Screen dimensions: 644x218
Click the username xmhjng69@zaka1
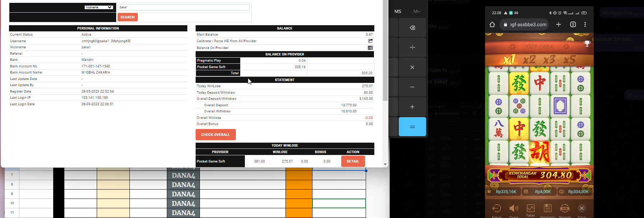pyautogui.click(x=95, y=41)
